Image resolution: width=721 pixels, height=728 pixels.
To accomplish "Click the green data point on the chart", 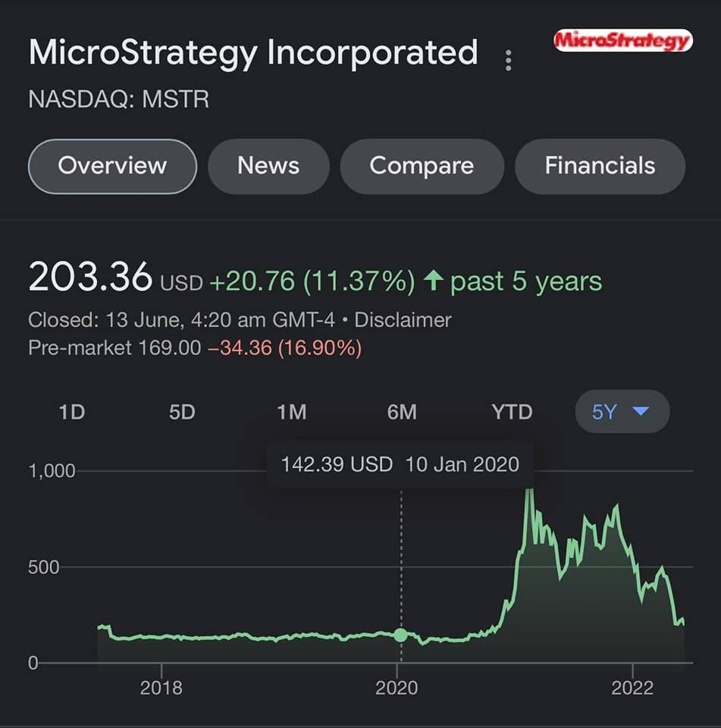I will click(x=400, y=635).
